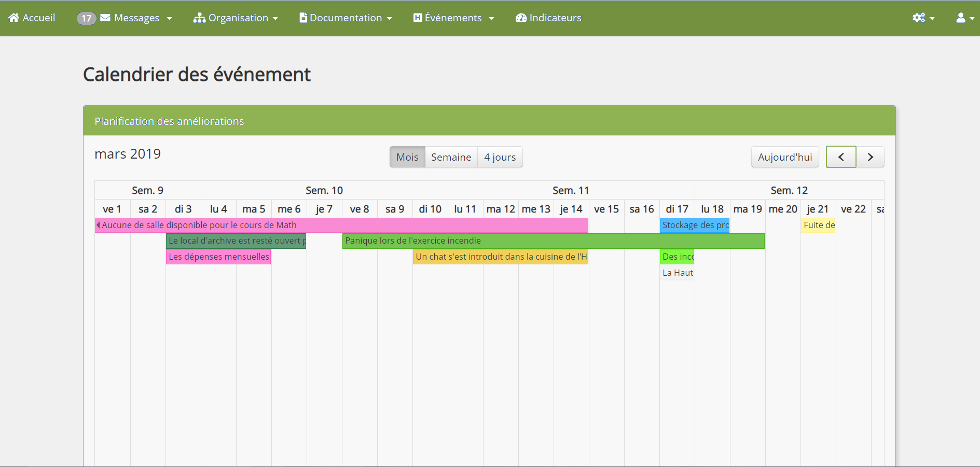980x467 pixels.
Task: Click the Indicateurs gauge icon
Action: (x=521, y=18)
